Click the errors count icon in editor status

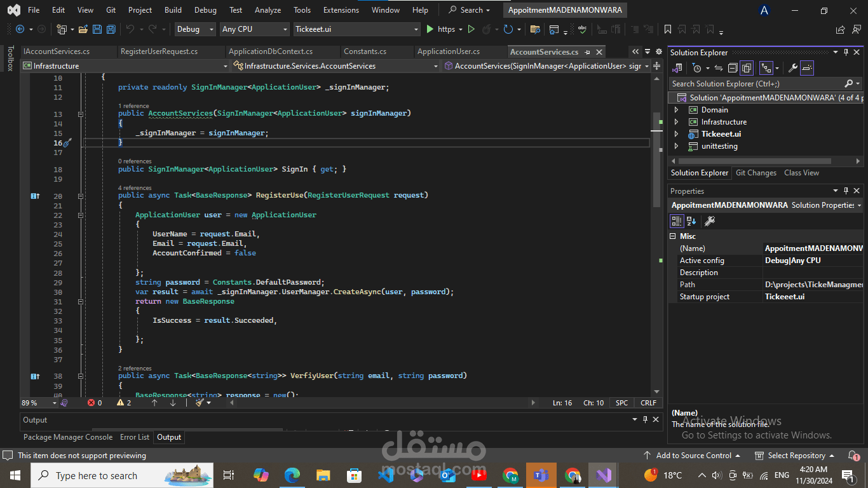pyautogui.click(x=91, y=403)
